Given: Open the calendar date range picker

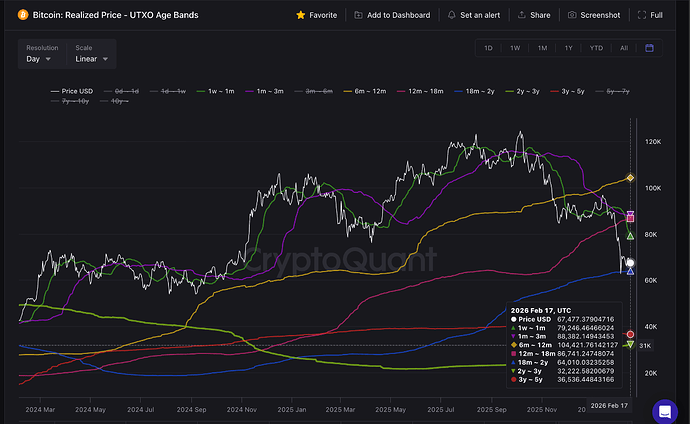Looking at the screenshot, I should [x=650, y=48].
